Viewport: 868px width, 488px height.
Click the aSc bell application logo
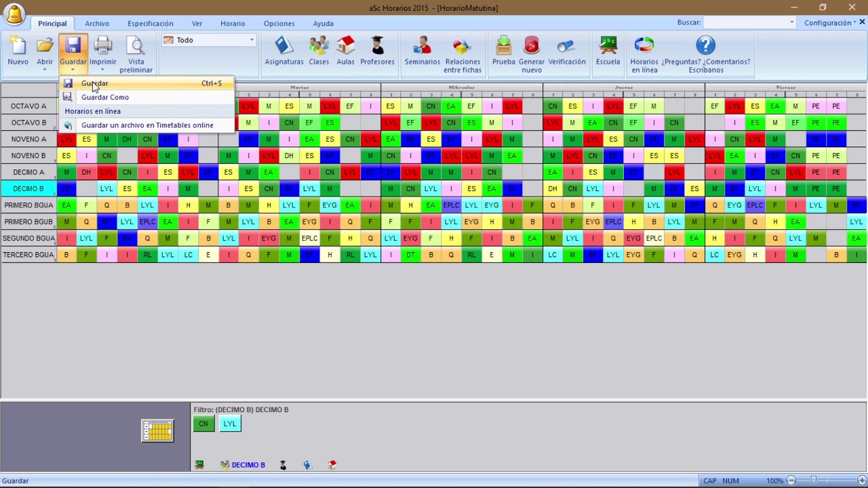13,14
